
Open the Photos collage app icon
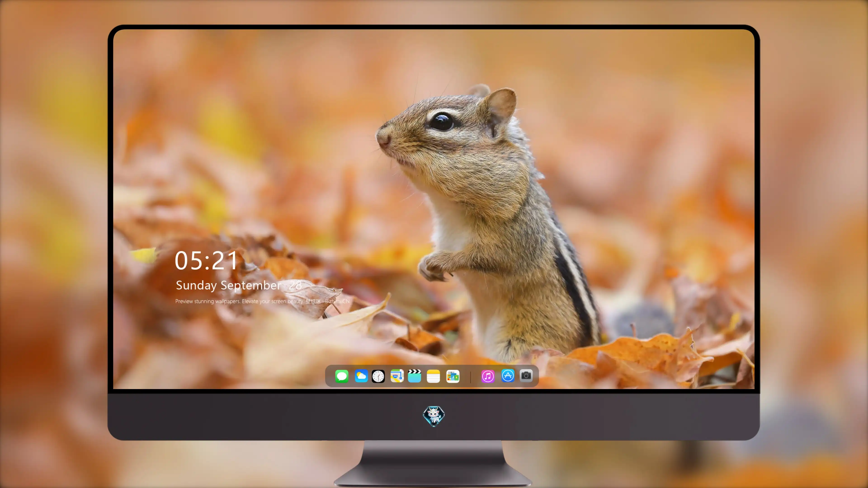pyautogui.click(x=453, y=376)
